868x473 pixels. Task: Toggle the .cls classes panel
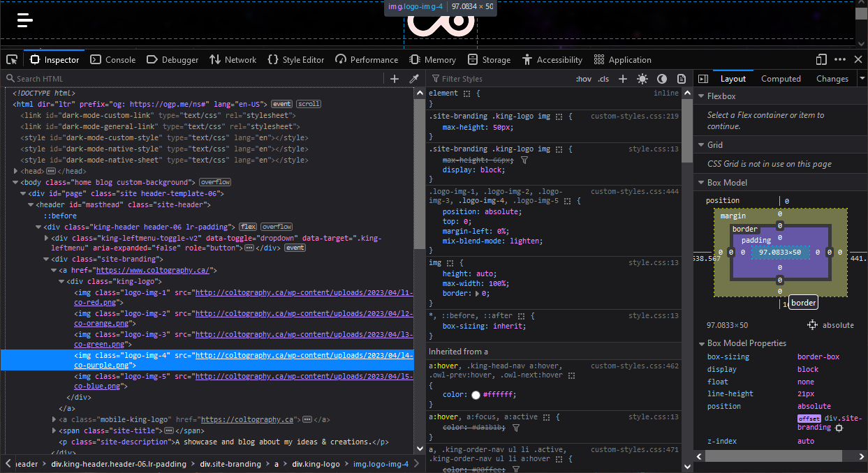tap(603, 79)
